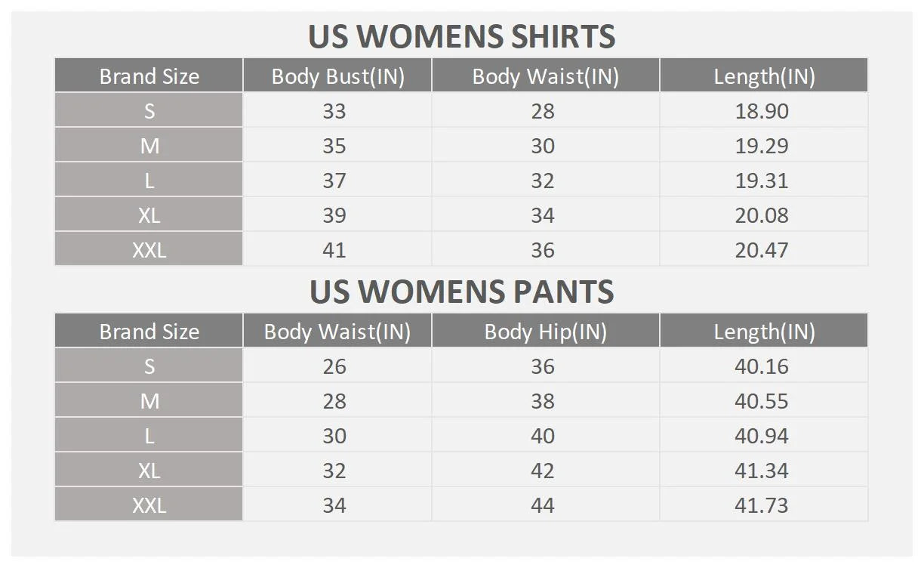Image resolution: width=924 pixels, height=568 pixels.
Task: Select pants length value 41.73
Action: (x=762, y=505)
